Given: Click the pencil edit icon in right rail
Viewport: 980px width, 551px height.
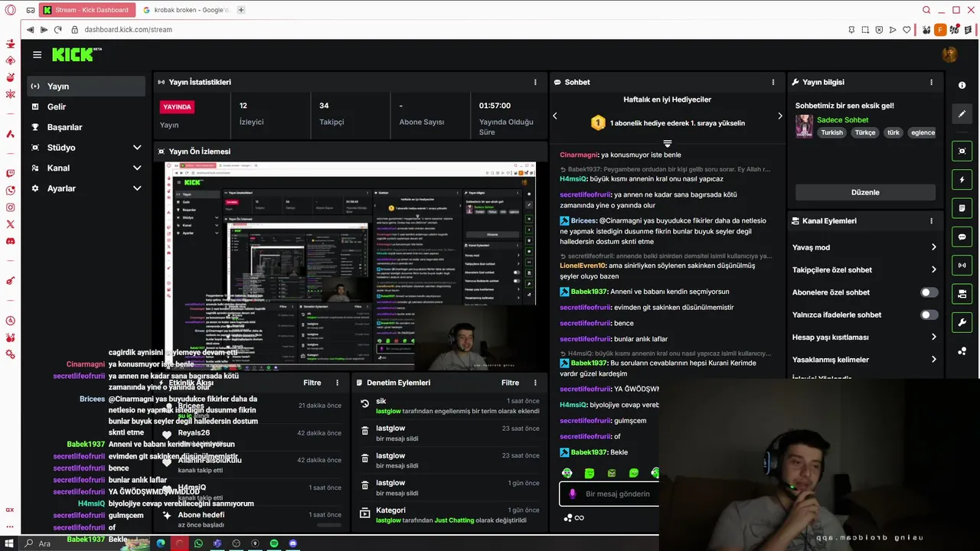Looking at the screenshot, I should click(962, 114).
